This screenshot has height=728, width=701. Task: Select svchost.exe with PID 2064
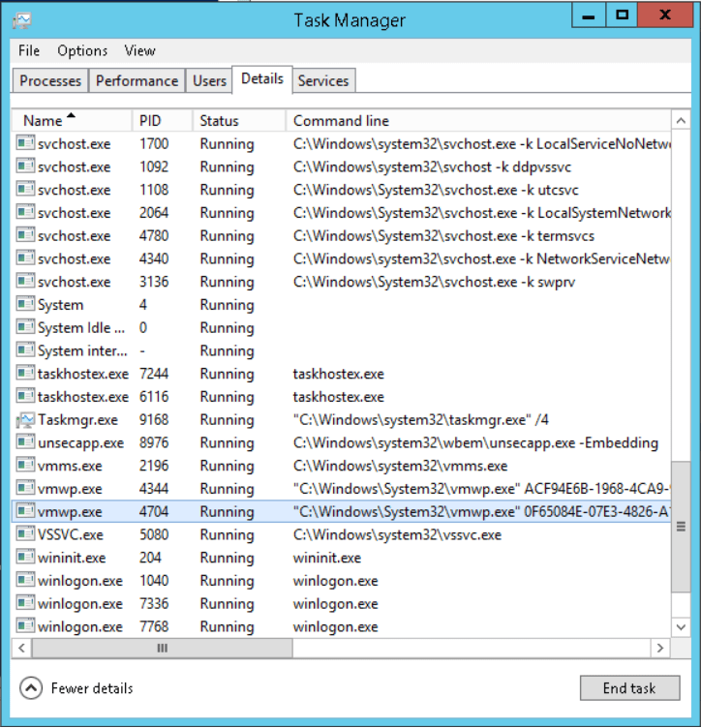(341, 213)
